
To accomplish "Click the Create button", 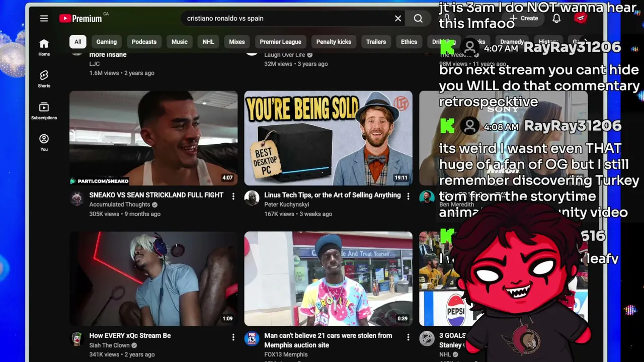I will point(524,19).
